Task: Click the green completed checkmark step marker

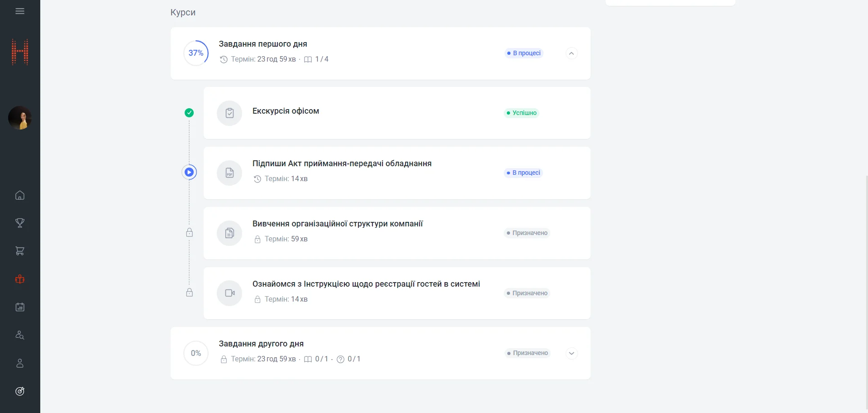Action: pos(189,113)
